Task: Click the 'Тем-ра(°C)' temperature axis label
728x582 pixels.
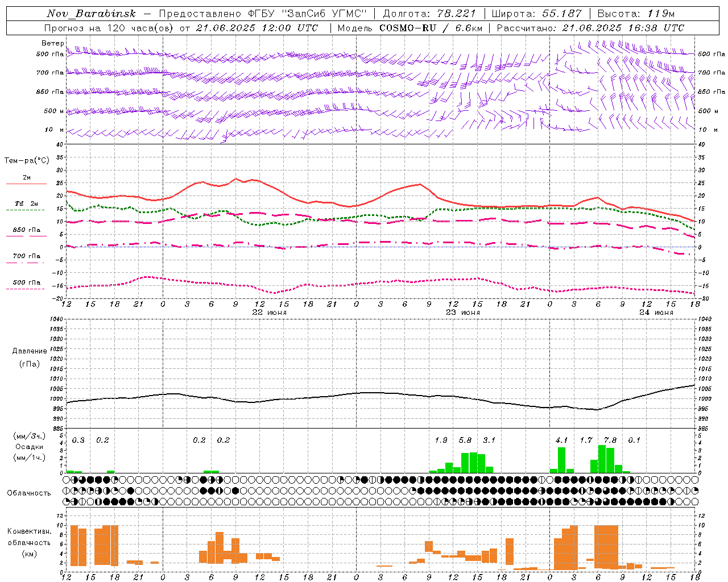Action: coord(27,161)
